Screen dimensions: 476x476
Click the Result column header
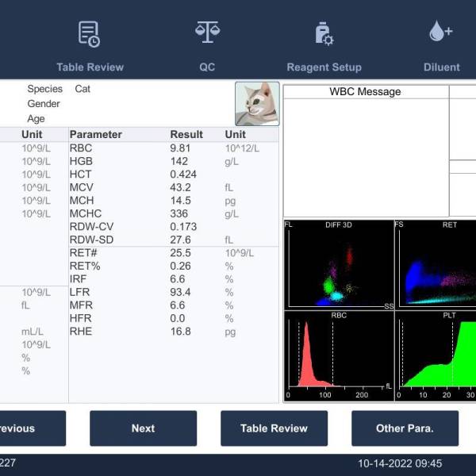(186, 135)
